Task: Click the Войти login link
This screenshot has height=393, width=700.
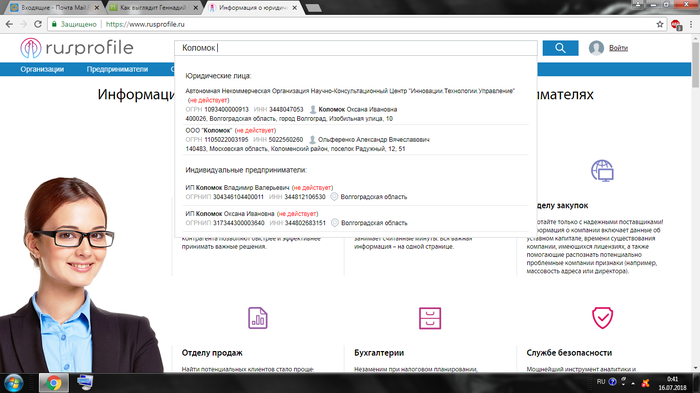Action: click(618, 48)
